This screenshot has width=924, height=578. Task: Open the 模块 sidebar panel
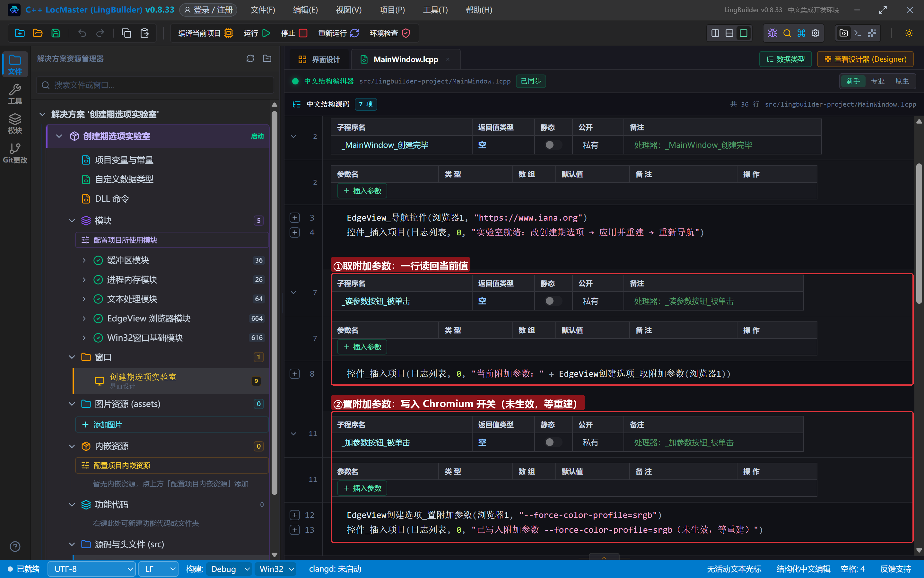point(15,124)
